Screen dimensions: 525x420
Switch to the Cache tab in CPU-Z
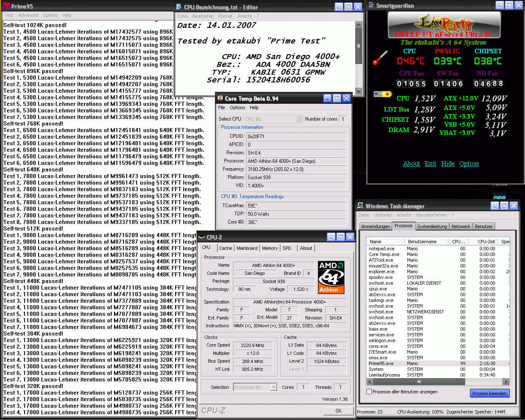coord(225,248)
